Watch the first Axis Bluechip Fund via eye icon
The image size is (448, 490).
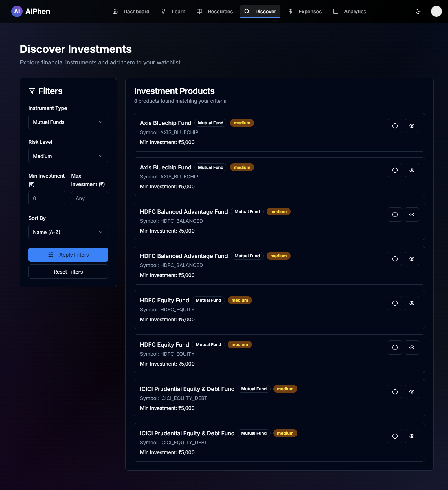pos(412,126)
